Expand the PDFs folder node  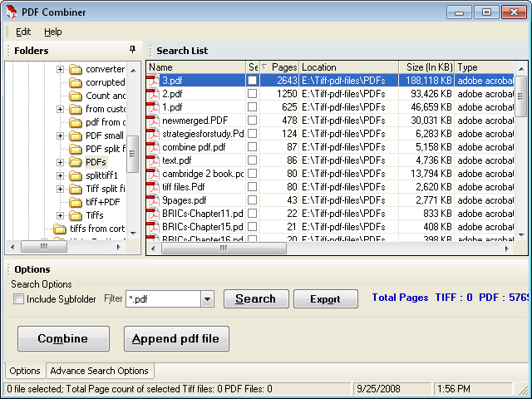tap(60, 162)
